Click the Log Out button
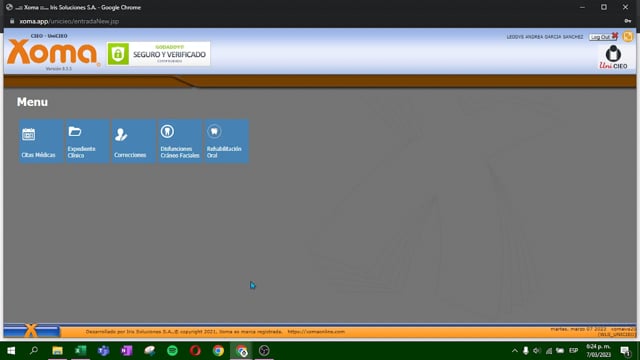 (x=603, y=37)
